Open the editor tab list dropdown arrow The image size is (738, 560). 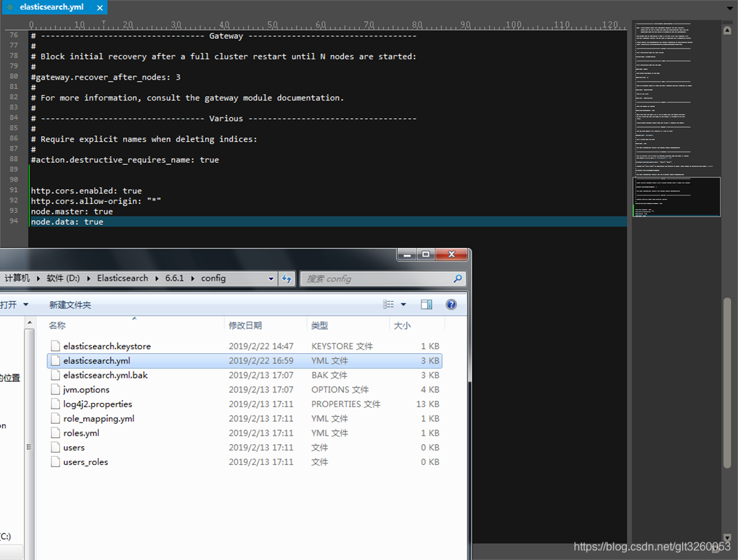click(730, 8)
